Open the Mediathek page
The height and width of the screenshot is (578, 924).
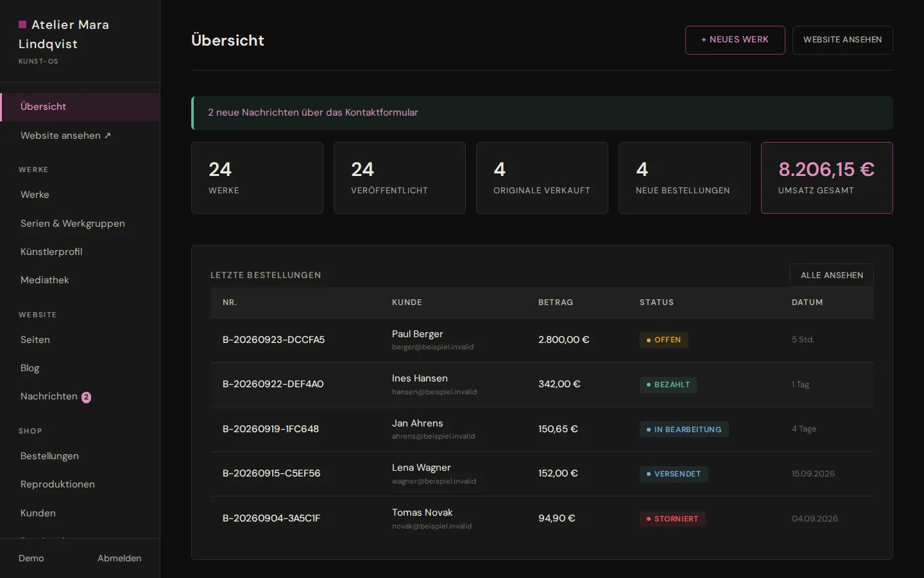(x=80, y=280)
